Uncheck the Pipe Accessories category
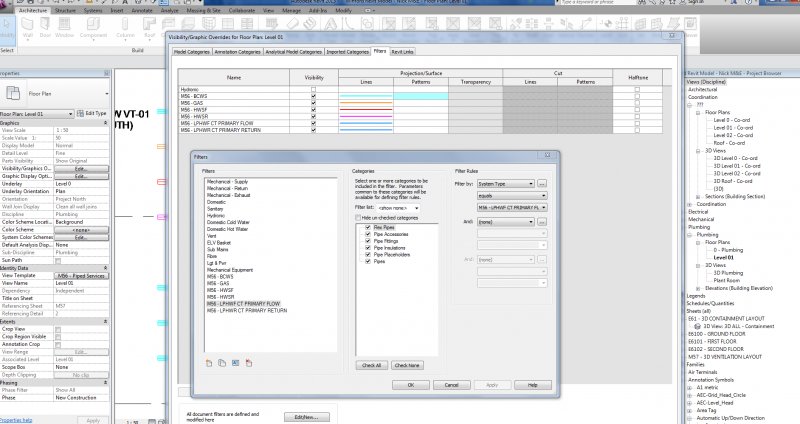Viewport: 800px width, 424px height. [x=368, y=234]
